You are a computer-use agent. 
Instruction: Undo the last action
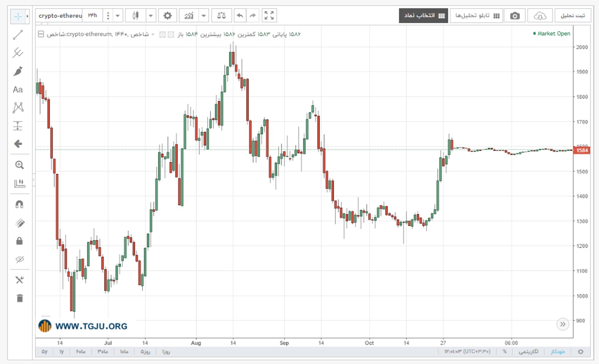point(240,16)
